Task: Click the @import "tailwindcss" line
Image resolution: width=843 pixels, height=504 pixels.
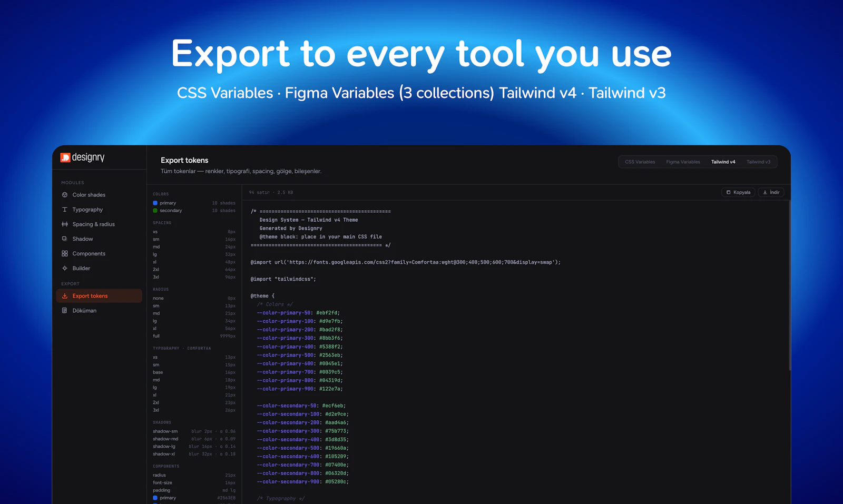Action: click(283, 279)
